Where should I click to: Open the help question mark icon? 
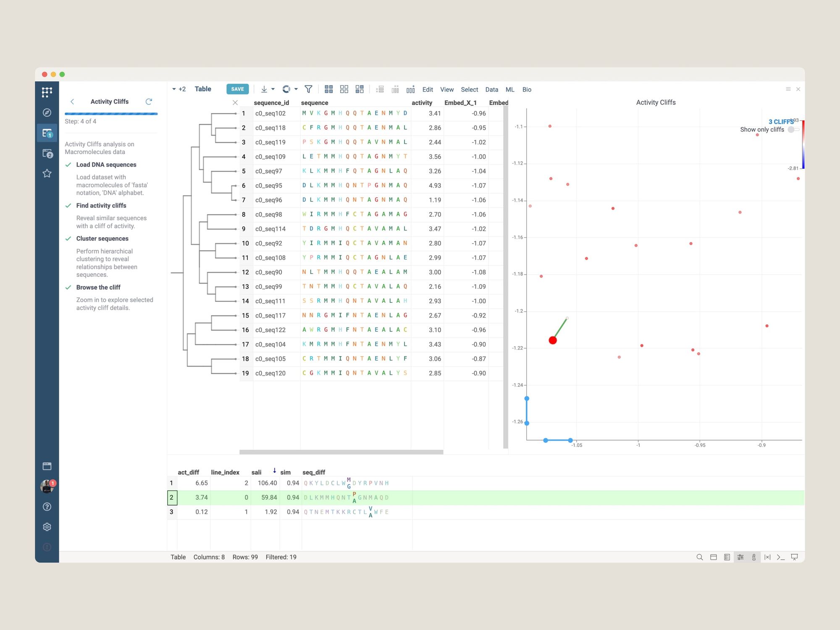tap(47, 507)
